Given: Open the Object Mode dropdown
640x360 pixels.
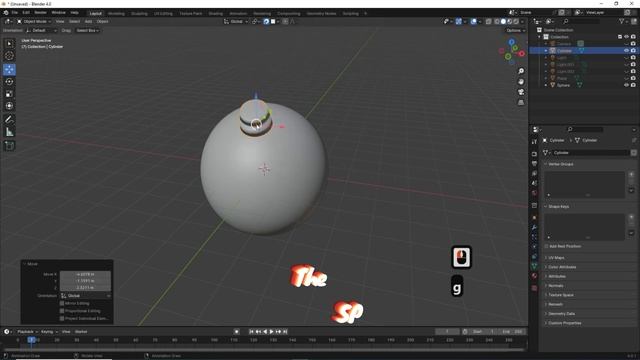Looking at the screenshot, I should coord(34,22).
